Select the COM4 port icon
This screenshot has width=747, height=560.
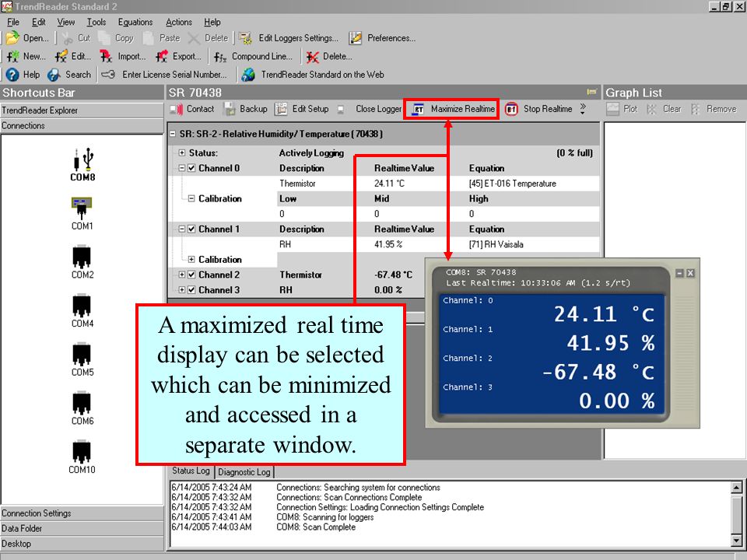(82, 306)
